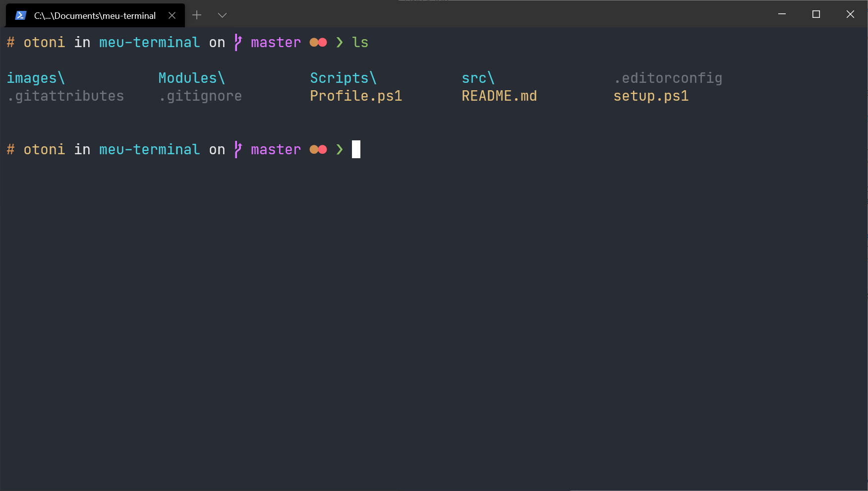868x491 pixels.
Task: Click the git branch icon on the second prompt
Action: (x=238, y=149)
